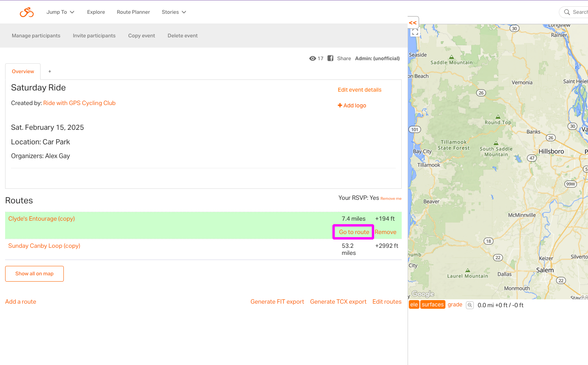Screen dimensions: 588x365
Task: Click the "53.2 miles" distance value
Action: coord(349,249)
